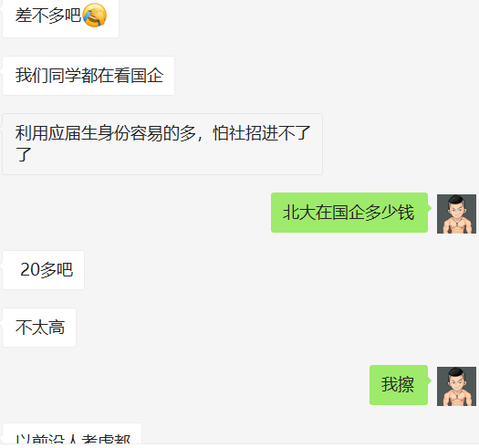This screenshot has height=448, width=479.
Task: Select the 我们同学都在看国企 message bubble
Action: tap(89, 76)
